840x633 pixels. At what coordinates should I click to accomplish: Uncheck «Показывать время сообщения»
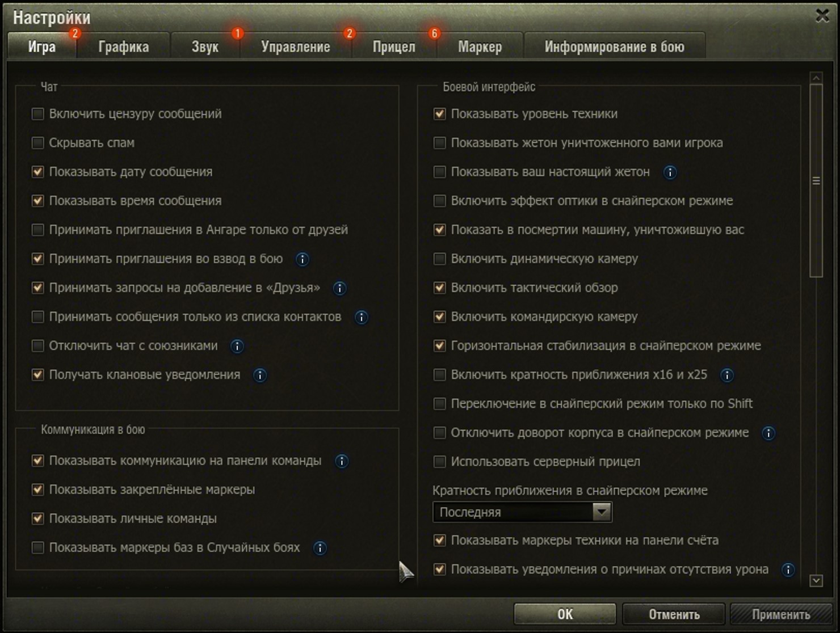(x=38, y=201)
